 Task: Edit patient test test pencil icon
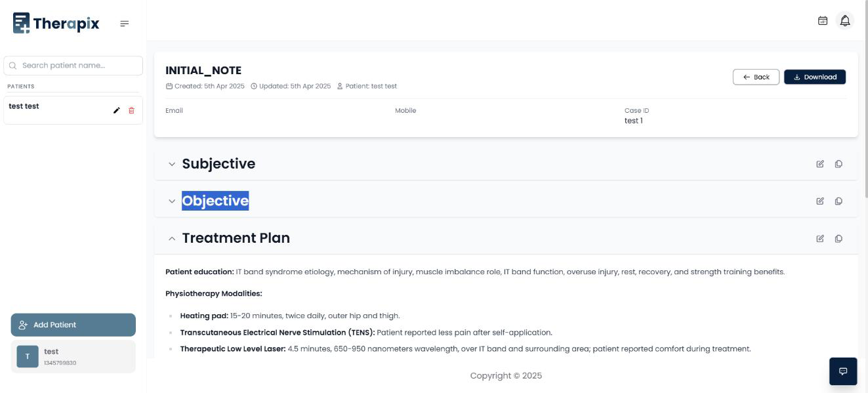(x=117, y=110)
